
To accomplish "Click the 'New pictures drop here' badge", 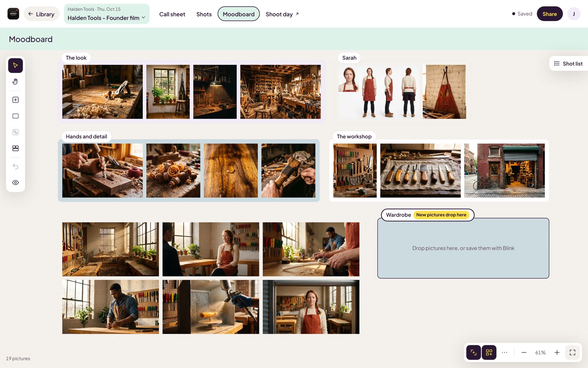I will 441,215.
